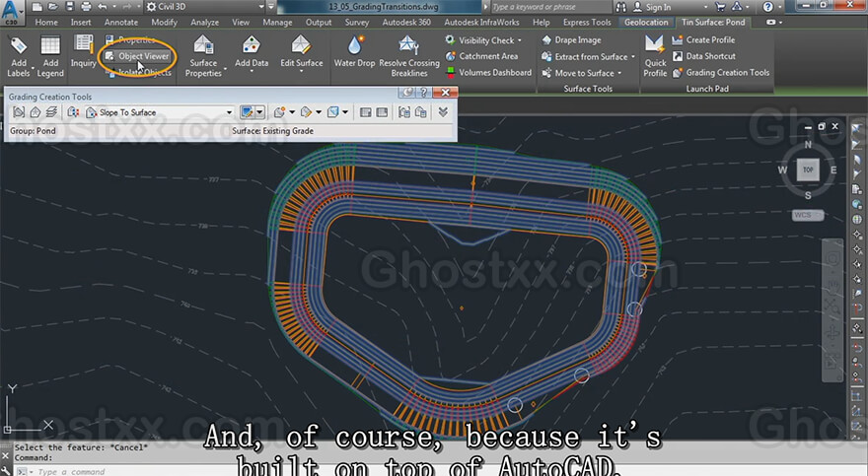Open the Volumes Dashboard
Image resolution: width=868 pixels, height=476 pixels.
488,72
